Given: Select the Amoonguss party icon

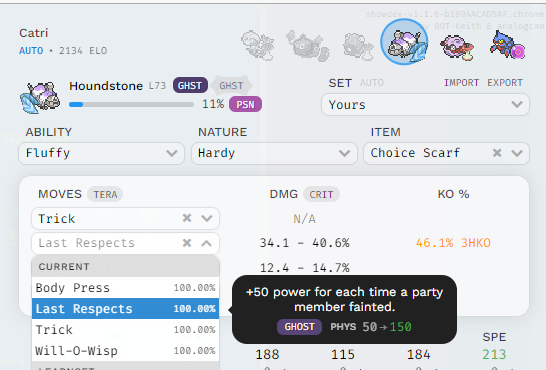Looking at the screenshot, I should click(457, 47).
